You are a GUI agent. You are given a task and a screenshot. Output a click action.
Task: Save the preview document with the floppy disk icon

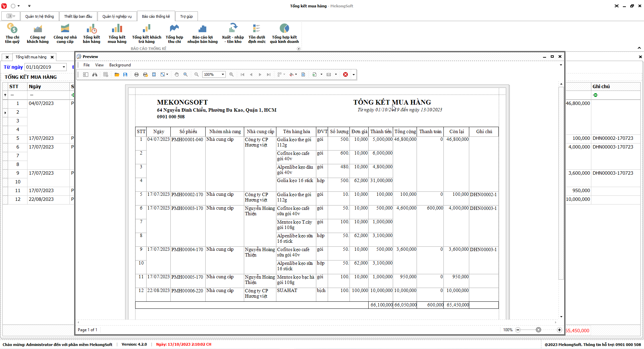coord(125,74)
